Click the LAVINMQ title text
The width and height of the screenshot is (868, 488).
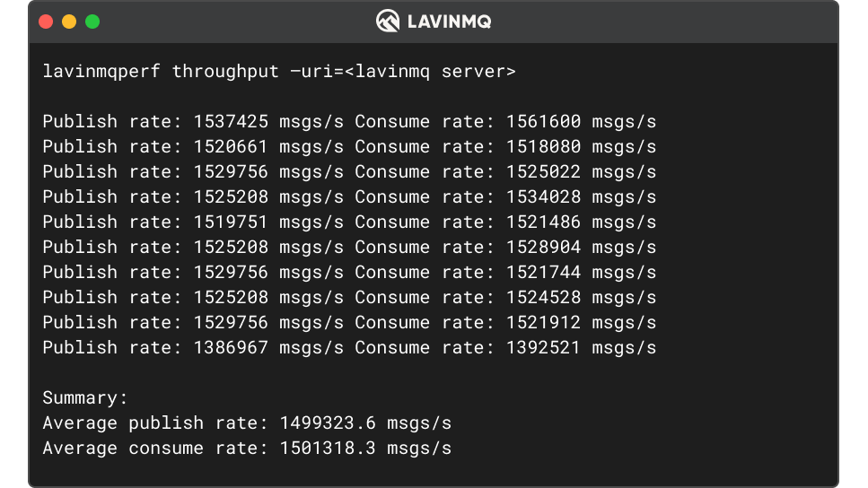[x=447, y=22]
